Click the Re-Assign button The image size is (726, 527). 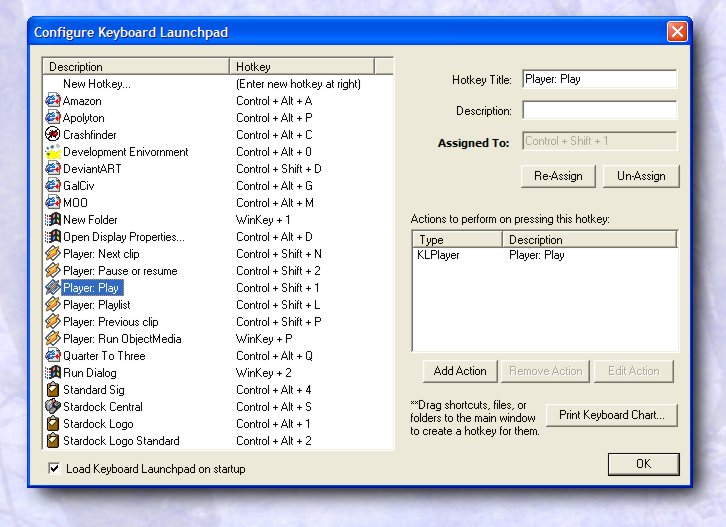tap(558, 176)
